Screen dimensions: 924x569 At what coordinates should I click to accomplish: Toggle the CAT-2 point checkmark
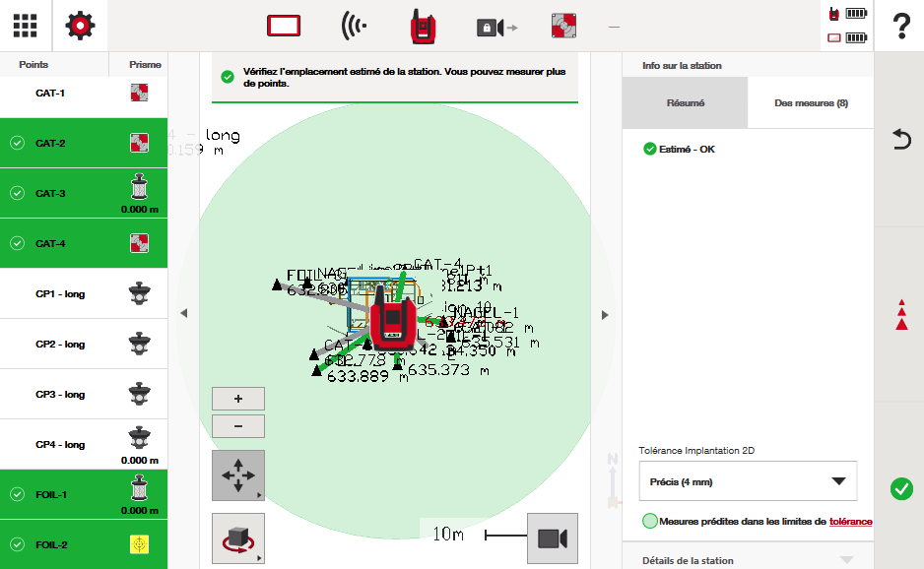pos(17,144)
